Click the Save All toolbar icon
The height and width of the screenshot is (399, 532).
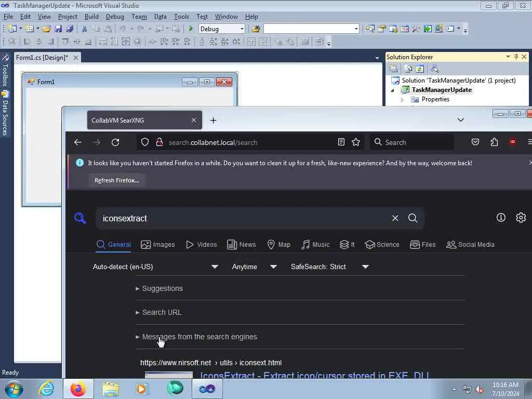click(x=70, y=29)
